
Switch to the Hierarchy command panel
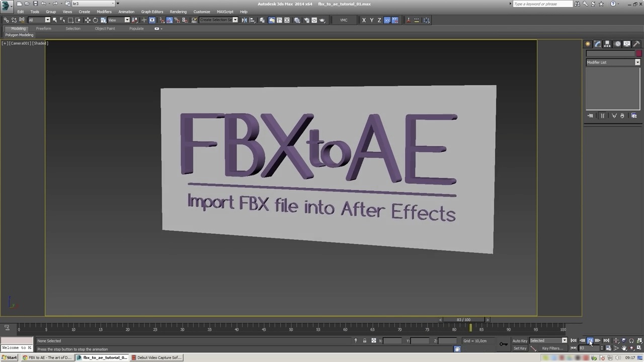tap(607, 44)
